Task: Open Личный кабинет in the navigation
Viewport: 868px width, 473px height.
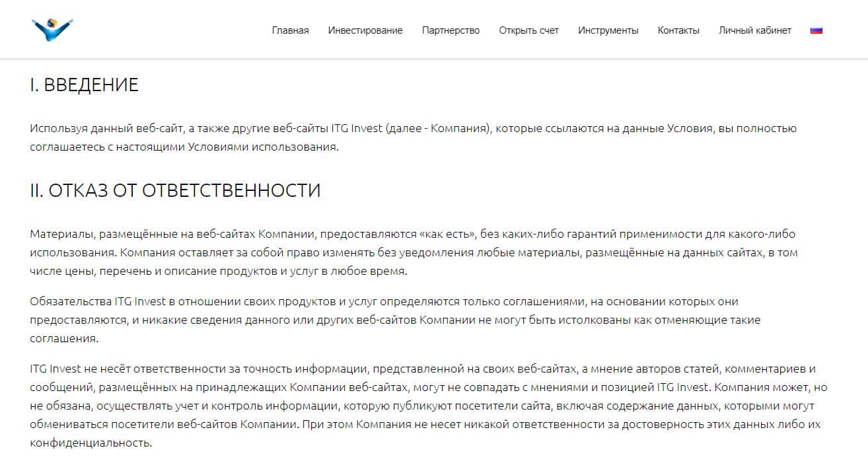Action: 755,30
